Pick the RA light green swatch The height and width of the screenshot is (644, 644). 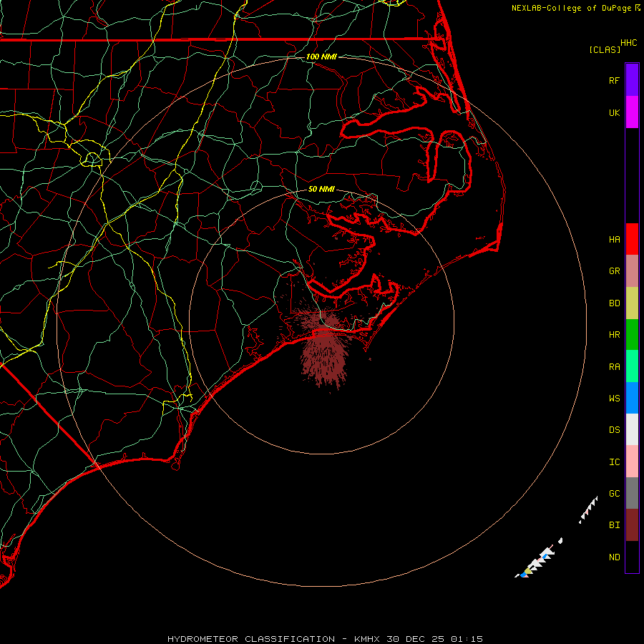coord(632,366)
